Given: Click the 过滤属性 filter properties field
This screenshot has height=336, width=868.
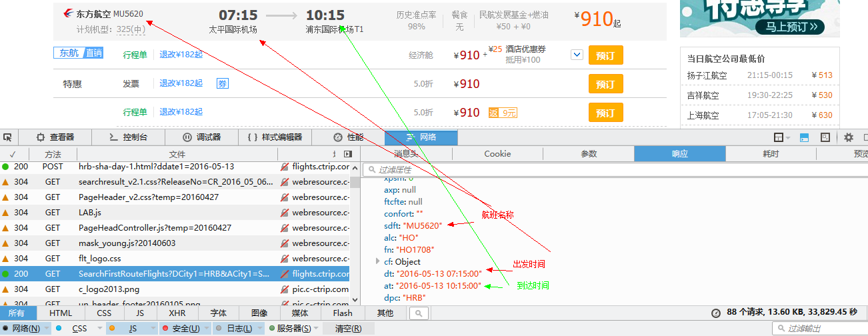Looking at the screenshot, I should (613, 170).
